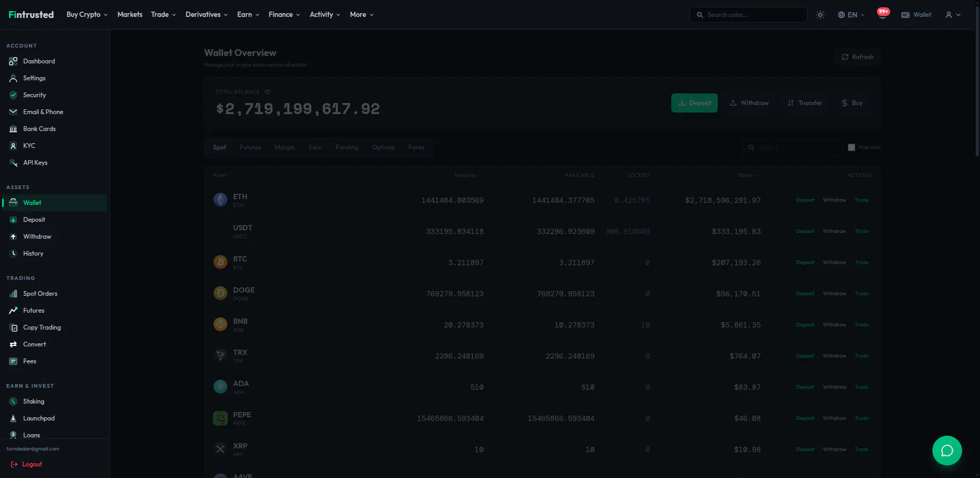Expand the Trade menu dropdown

[x=163, y=15]
